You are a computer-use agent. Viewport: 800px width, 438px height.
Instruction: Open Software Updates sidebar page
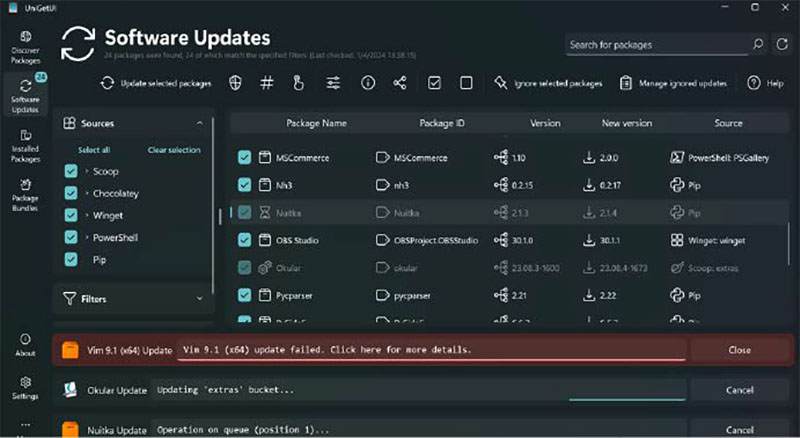[x=26, y=94]
